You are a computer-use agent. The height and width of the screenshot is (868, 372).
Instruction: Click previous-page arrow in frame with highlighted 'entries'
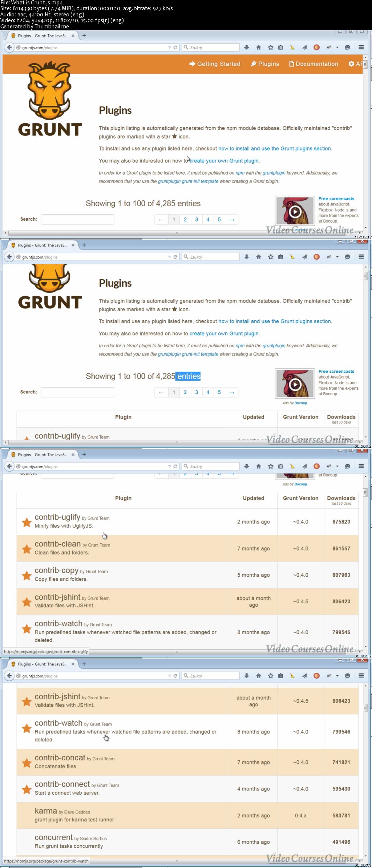pyautogui.click(x=161, y=392)
